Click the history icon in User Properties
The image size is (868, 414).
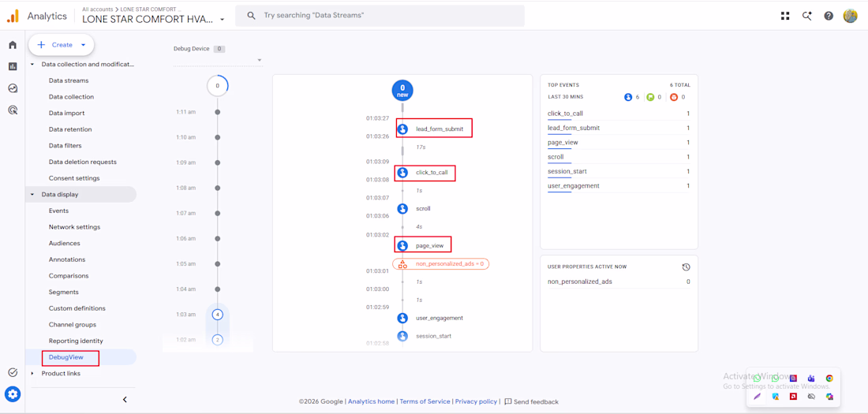coord(686,267)
